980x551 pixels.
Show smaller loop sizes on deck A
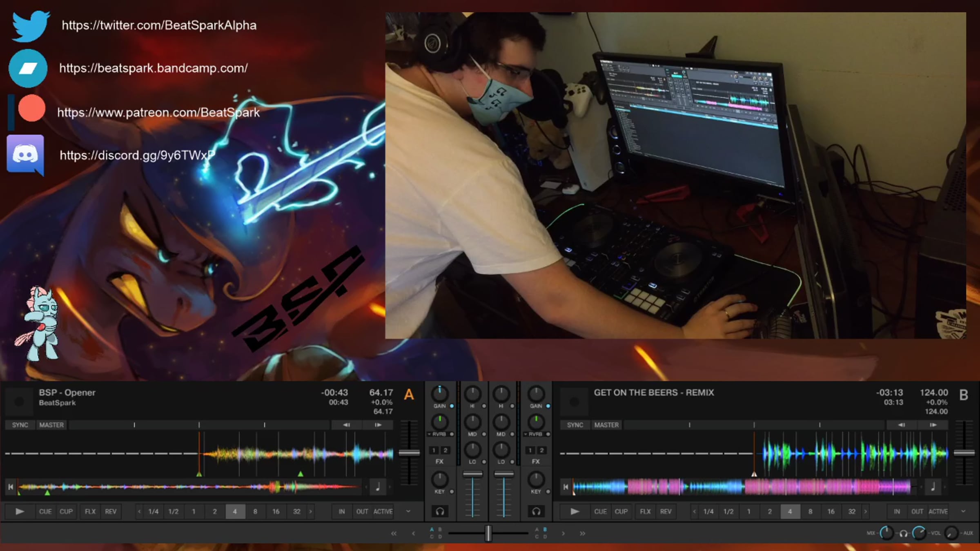point(139,511)
